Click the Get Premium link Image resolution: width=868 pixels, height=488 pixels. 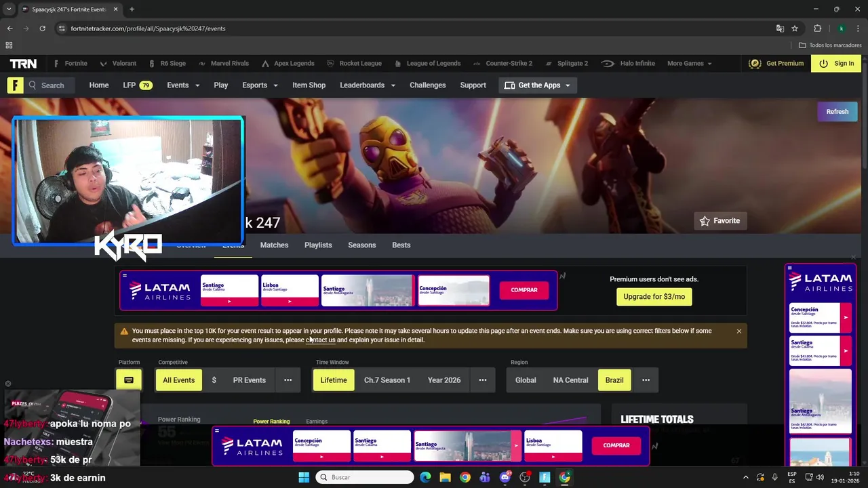[776, 63]
